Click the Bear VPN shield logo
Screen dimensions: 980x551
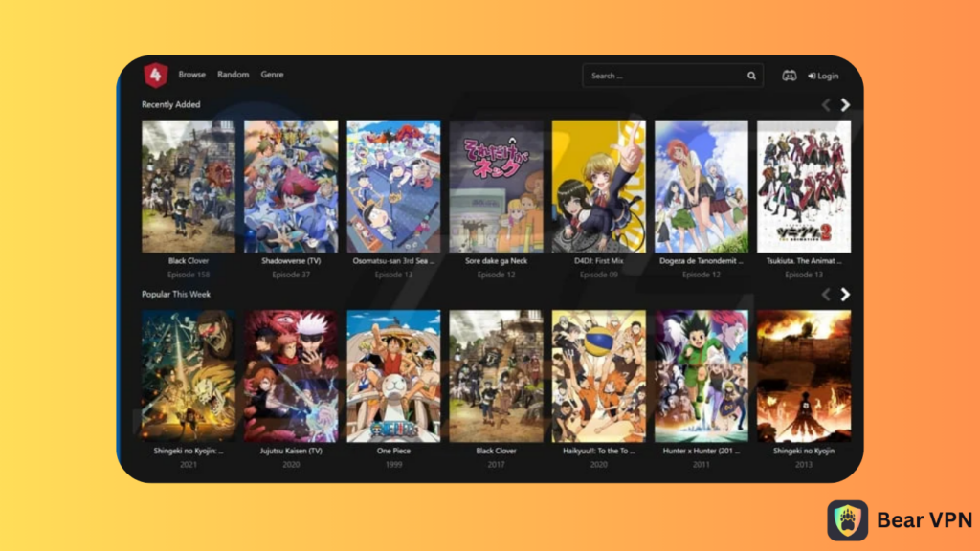pos(848,520)
